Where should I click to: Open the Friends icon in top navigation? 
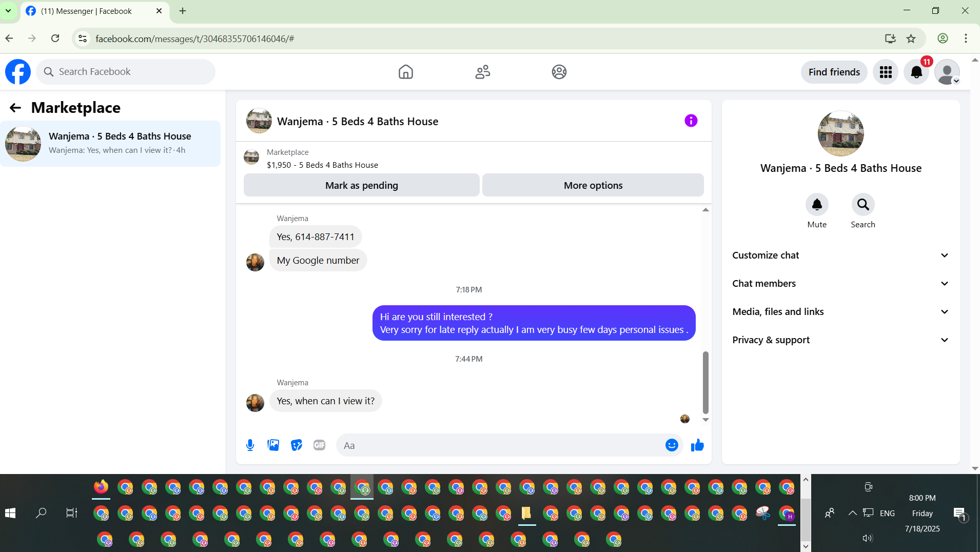tap(482, 72)
